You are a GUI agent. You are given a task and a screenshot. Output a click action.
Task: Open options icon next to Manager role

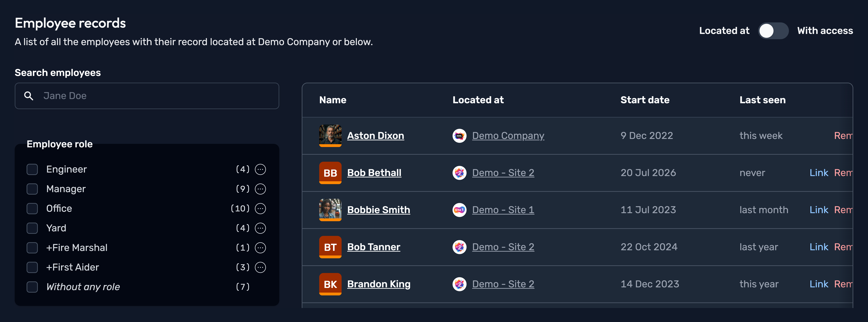(260, 189)
